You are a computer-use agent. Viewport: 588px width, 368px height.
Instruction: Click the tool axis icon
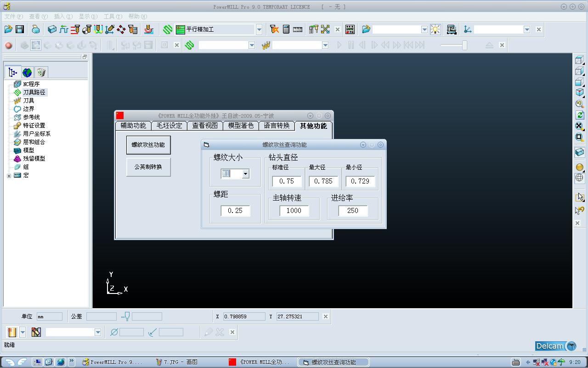[109, 29]
